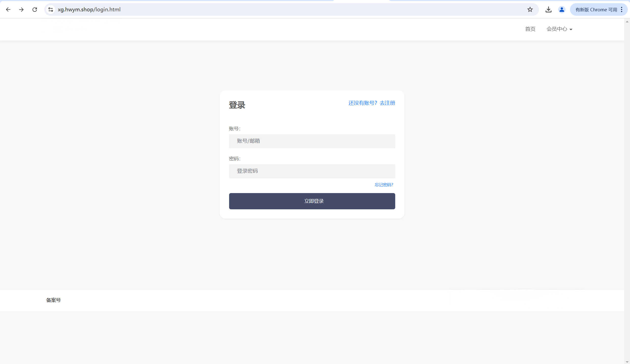Click the 忘记密码? link

(384, 185)
